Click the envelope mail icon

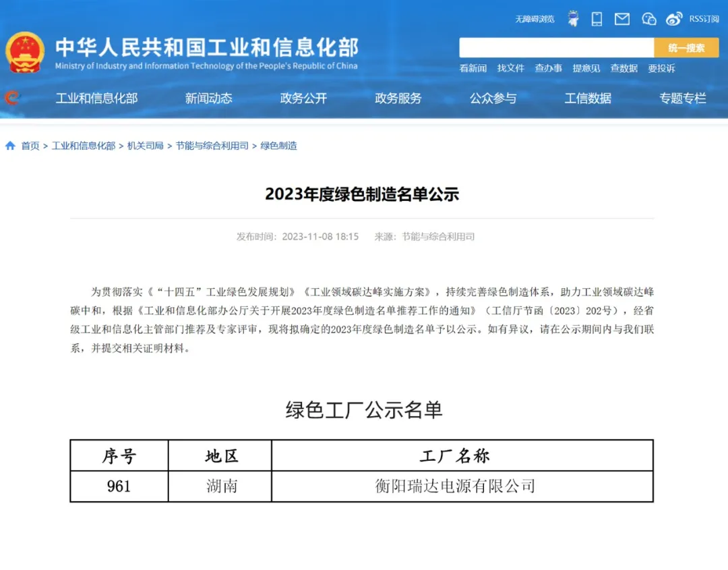pos(621,19)
